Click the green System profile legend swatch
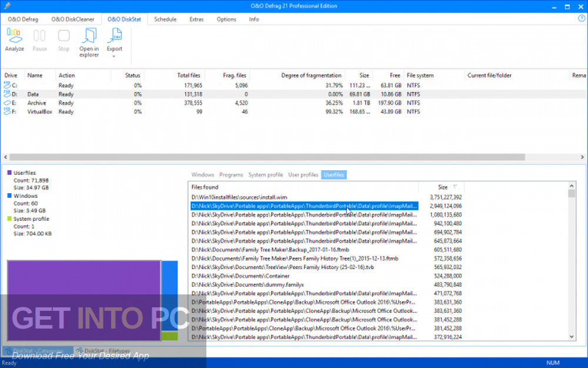 point(9,218)
